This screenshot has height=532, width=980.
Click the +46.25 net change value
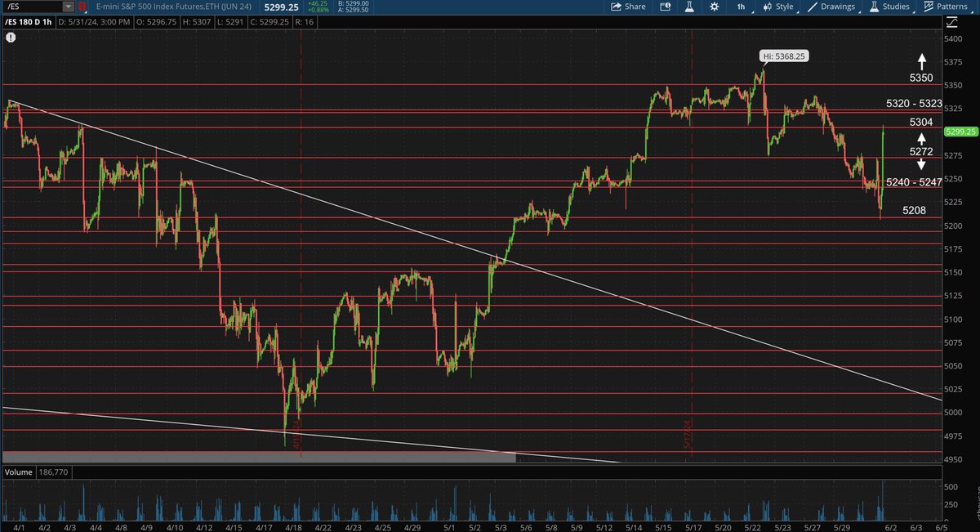[x=318, y=3]
